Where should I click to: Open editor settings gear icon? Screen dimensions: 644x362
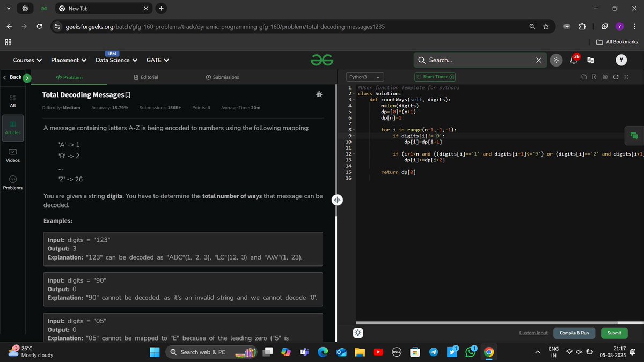pos(605,77)
